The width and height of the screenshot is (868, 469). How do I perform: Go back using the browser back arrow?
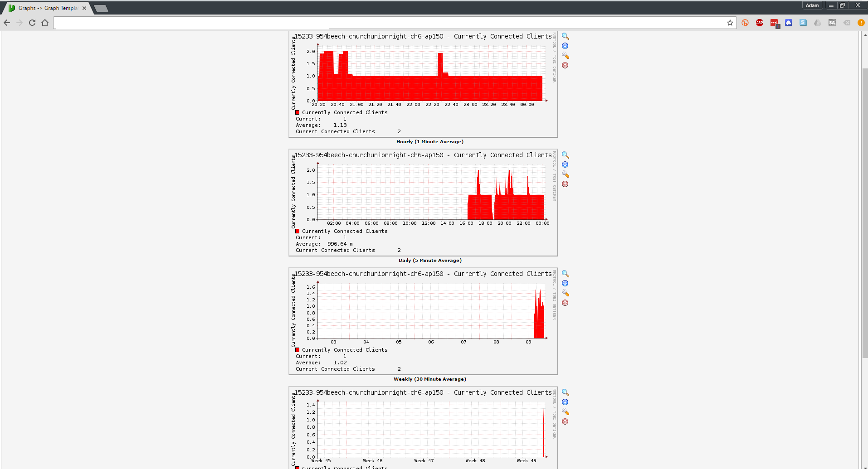(x=7, y=23)
